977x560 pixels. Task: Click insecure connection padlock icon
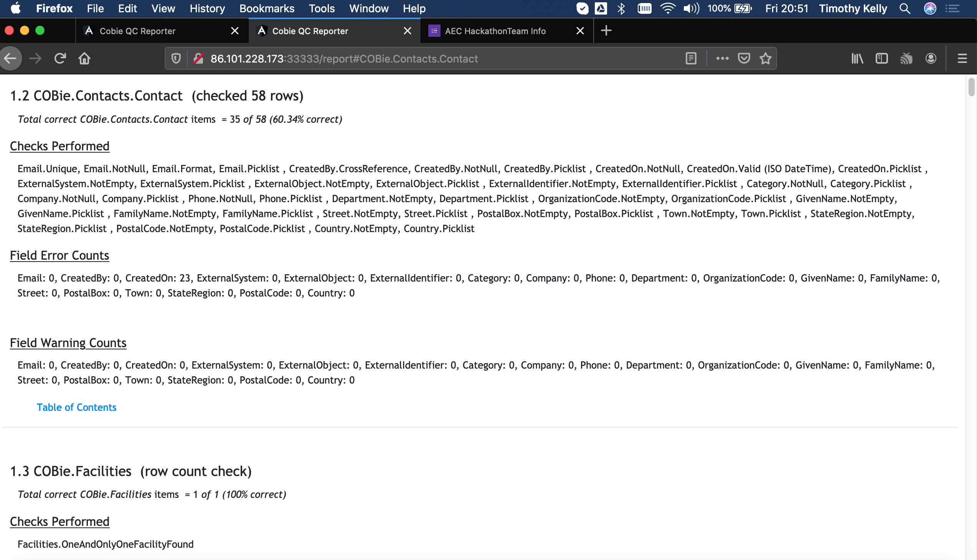click(198, 58)
